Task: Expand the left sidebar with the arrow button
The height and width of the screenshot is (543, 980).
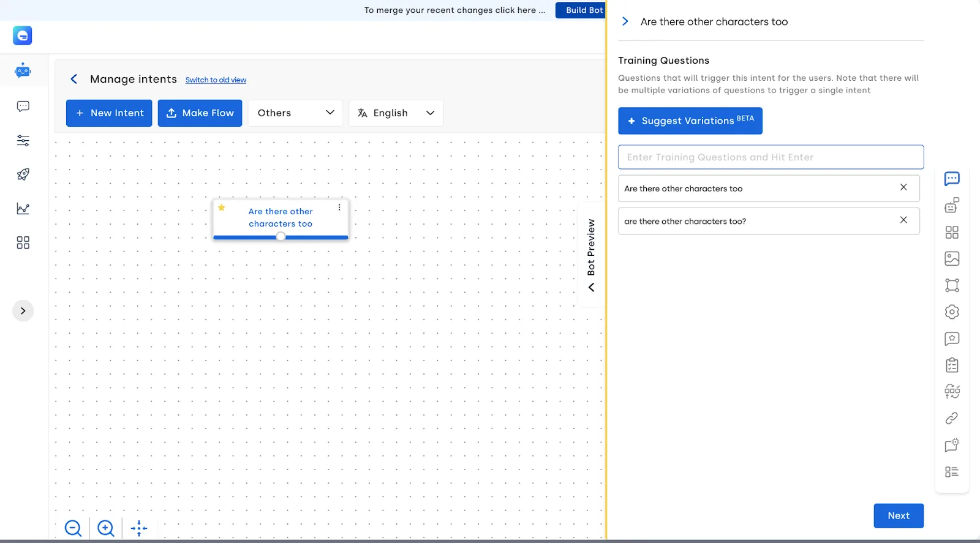Action: pos(23,311)
